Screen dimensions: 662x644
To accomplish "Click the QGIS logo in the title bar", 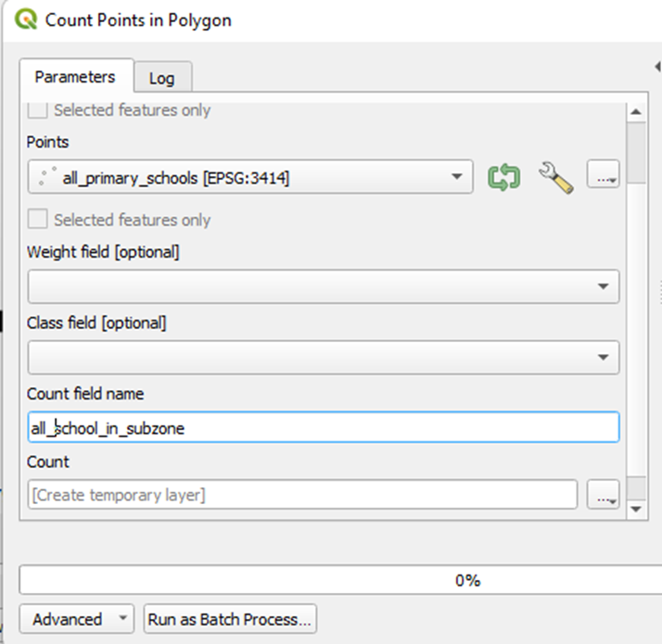I will 28,19.
